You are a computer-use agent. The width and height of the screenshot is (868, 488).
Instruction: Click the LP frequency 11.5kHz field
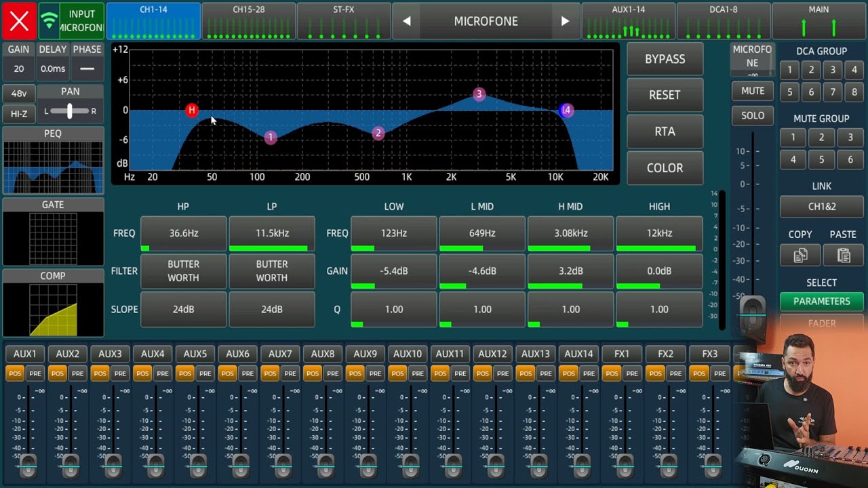click(272, 233)
